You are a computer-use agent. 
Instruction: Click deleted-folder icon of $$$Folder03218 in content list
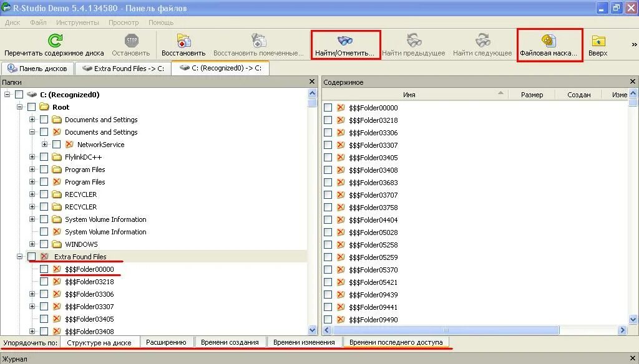pyautogui.click(x=341, y=120)
